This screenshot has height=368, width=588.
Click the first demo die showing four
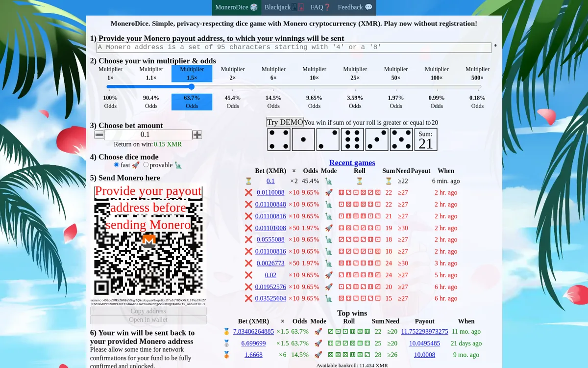point(279,139)
